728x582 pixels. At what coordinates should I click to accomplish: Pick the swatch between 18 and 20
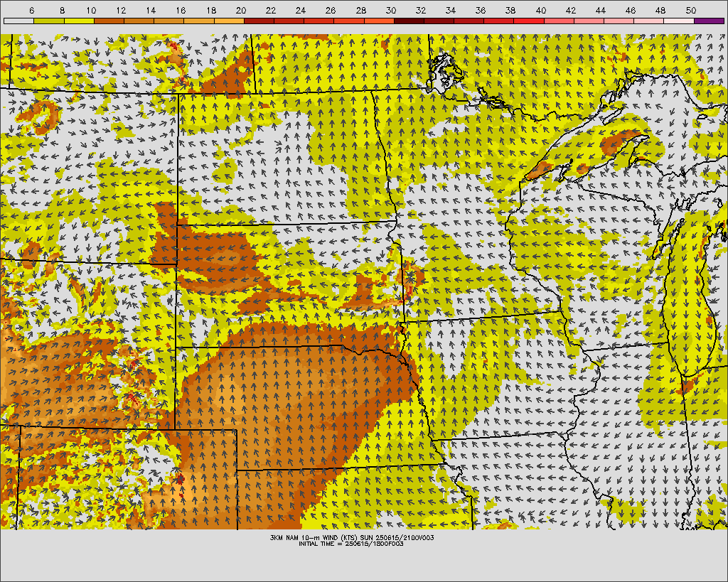point(229,21)
